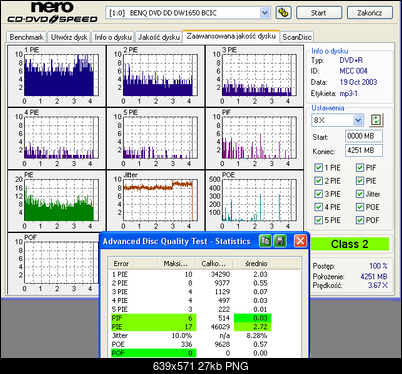Click the 1 PIE graph
Screen dimensions: 402x374
coord(56,76)
